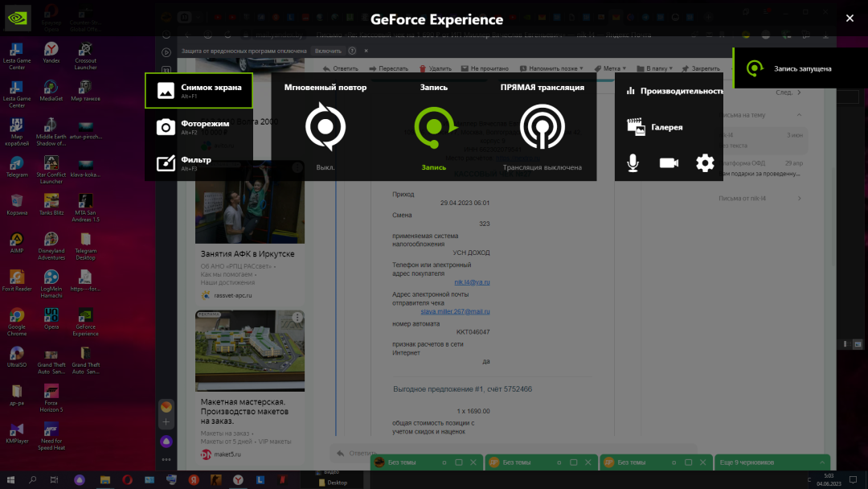Open the Performance (Производительность) panel

tap(674, 91)
